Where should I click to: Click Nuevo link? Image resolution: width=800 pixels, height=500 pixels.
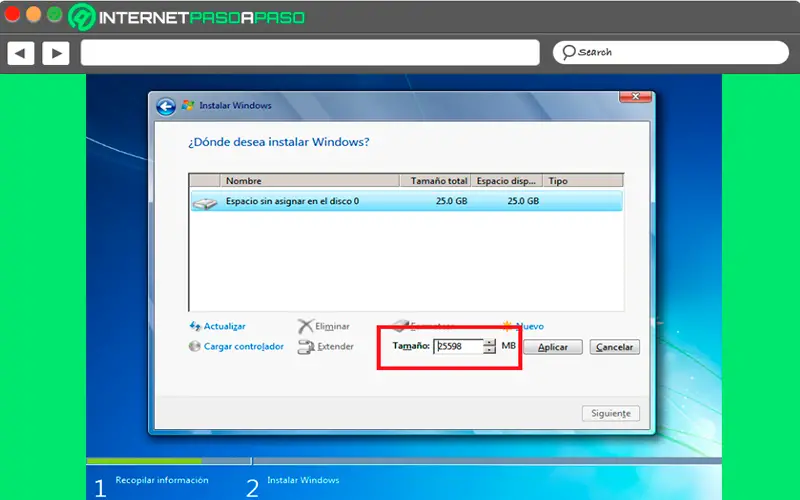pyautogui.click(x=530, y=326)
